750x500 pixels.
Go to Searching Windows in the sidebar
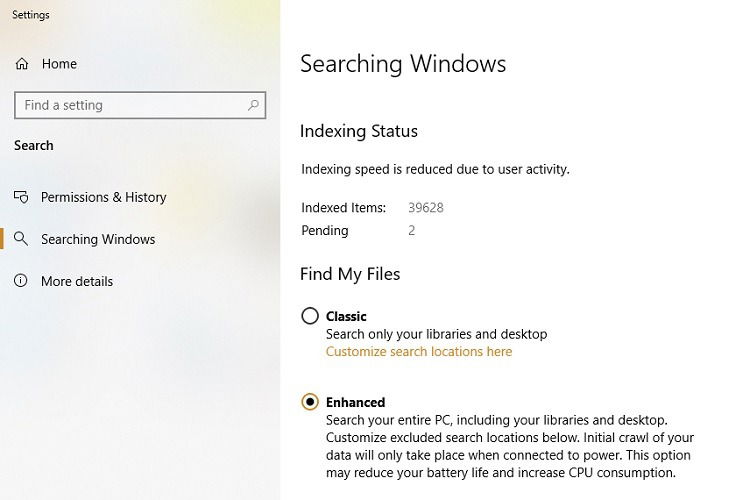(98, 239)
